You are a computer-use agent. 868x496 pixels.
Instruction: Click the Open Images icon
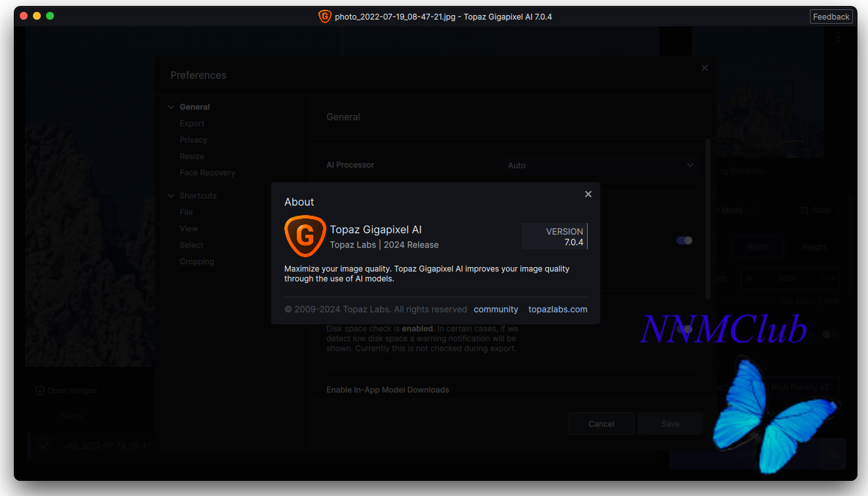pyautogui.click(x=40, y=391)
